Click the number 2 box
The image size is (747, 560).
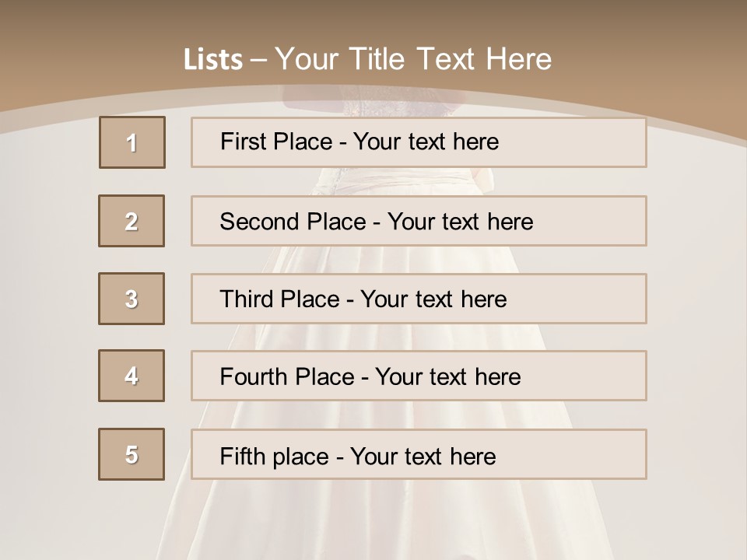point(132,221)
